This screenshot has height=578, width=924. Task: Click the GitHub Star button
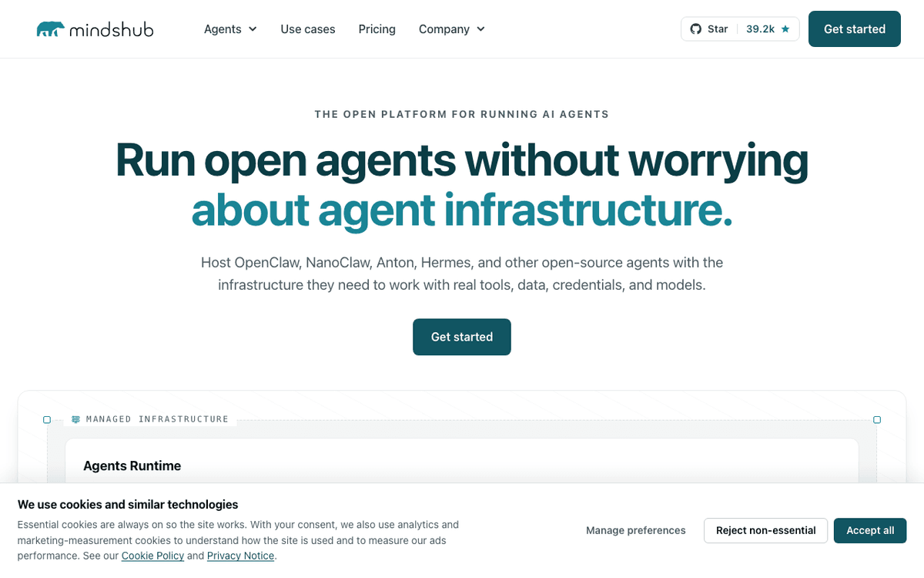tap(709, 29)
